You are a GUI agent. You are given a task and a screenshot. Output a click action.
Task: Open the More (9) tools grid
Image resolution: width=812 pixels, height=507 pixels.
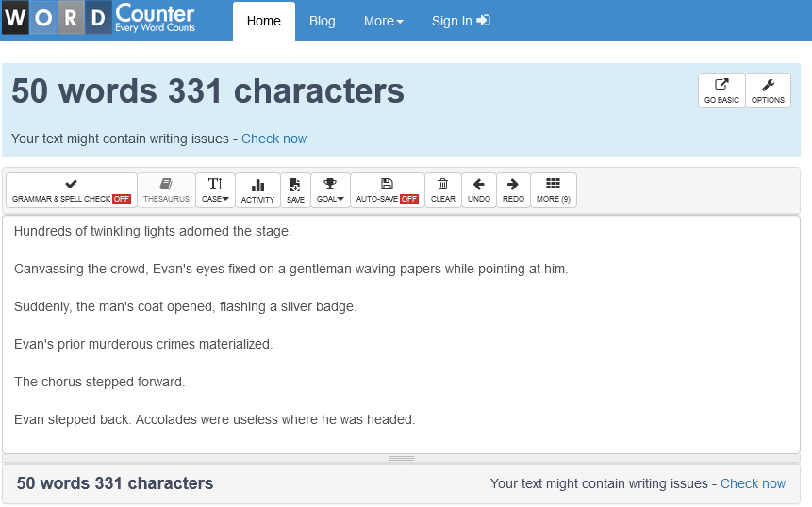(x=554, y=190)
